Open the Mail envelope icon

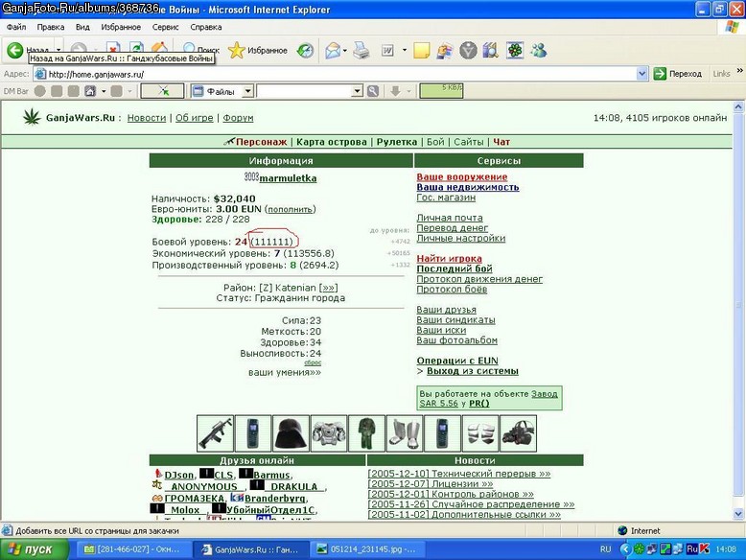pyautogui.click(x=333, y=50)
